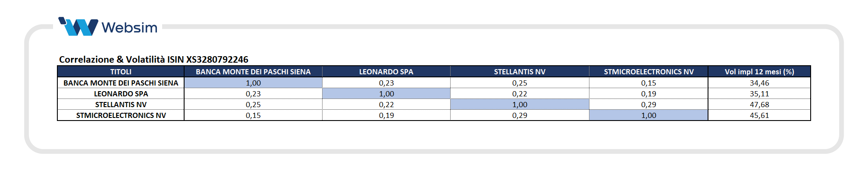Select the BANCA MONTE DEI PASCHI SIENA row label
The height and width of the screenshot is (178, 868).
[121, 83]
